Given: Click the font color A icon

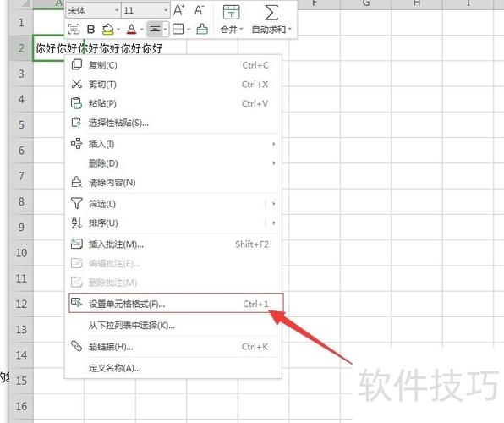Looking at the screenshot, I should point(131,30).
